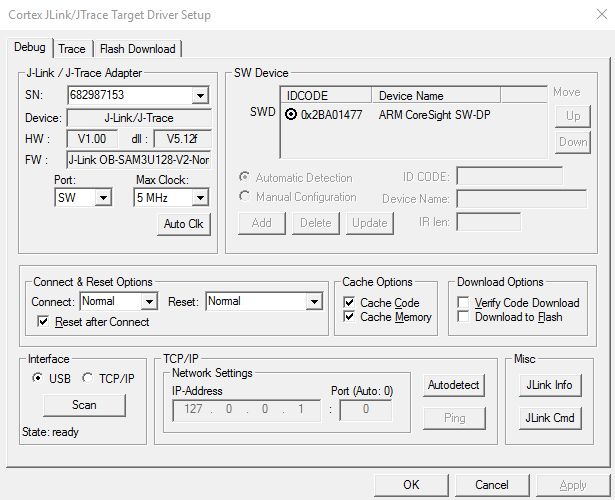Screen dimensions: 615x500
Task: Click the Device Name input field
Action: 522,198
